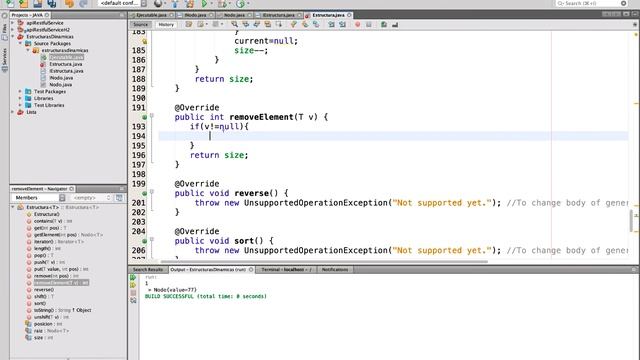Click the Shift Line Right icon
640x360 pixels.
(342, 24)
